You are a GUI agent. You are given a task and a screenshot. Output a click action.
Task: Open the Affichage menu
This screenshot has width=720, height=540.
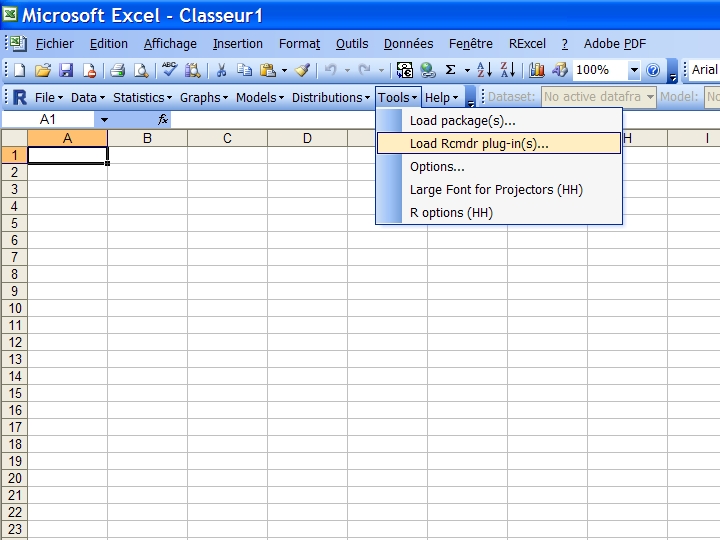coord(170,44)
